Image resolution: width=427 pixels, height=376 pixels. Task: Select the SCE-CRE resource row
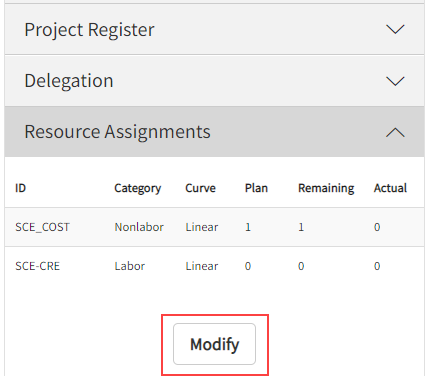click(x=214, y=266)
